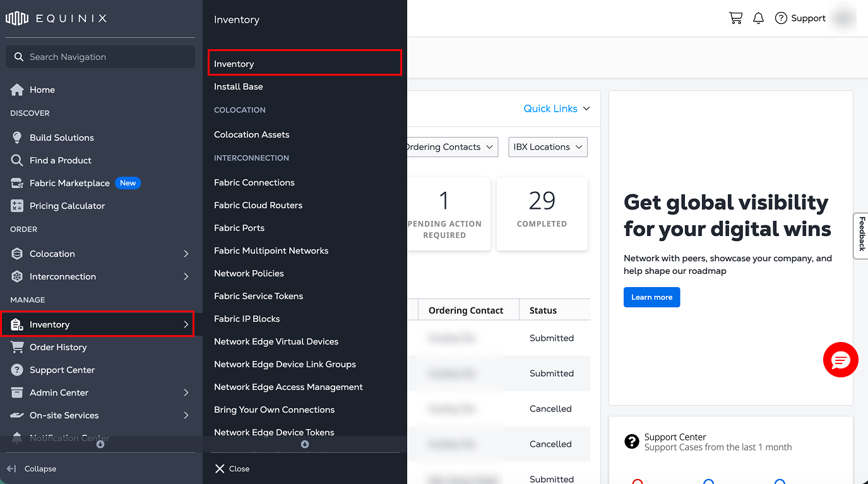The image size is (868, 484).
Task: Open Find a Product
Action: pos(61,160)
